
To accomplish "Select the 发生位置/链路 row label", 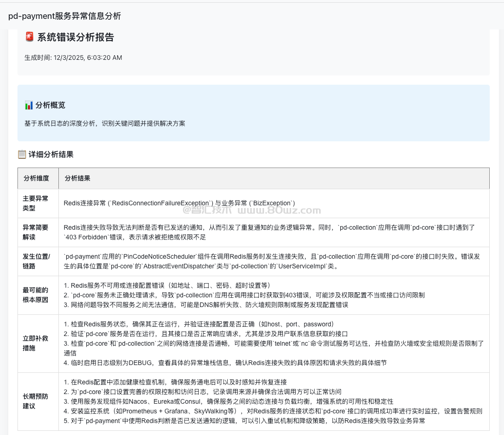I will point(37,261).
